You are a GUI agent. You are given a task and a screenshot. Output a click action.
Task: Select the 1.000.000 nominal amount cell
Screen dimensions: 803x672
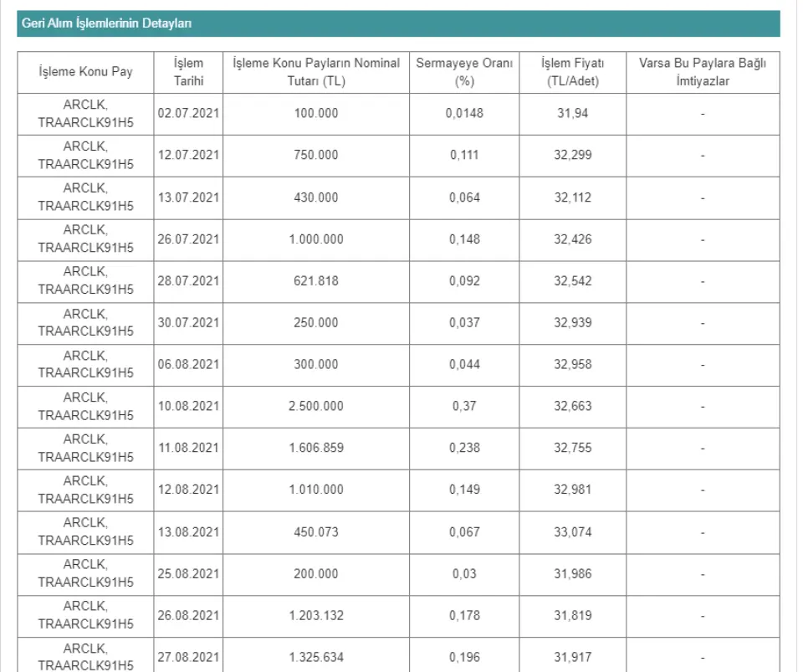[x=315, y=239]
